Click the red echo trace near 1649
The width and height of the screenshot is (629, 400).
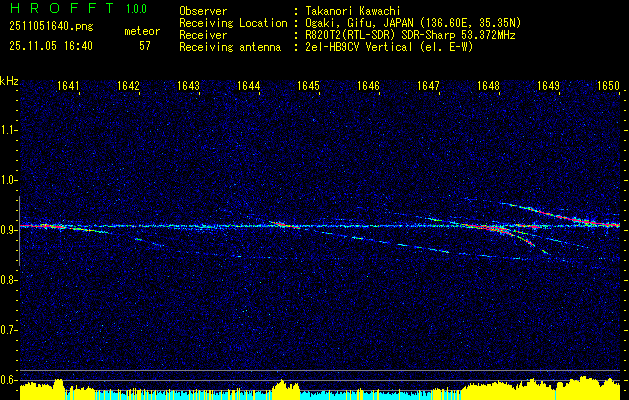pos(562,215)
